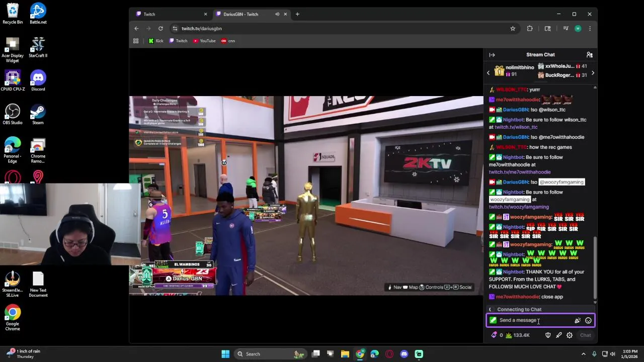Open the Chrome apps grid shortcut
This screenshot has width=644, height=362.
click(136, 41)
